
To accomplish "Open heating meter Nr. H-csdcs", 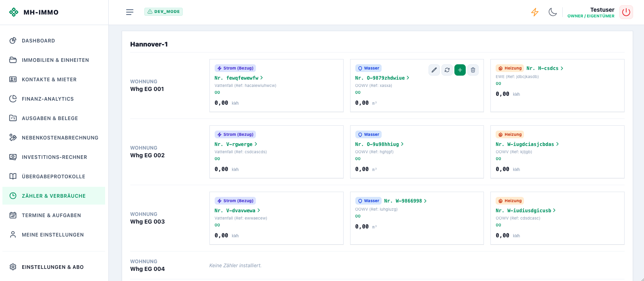I will 545,68.
